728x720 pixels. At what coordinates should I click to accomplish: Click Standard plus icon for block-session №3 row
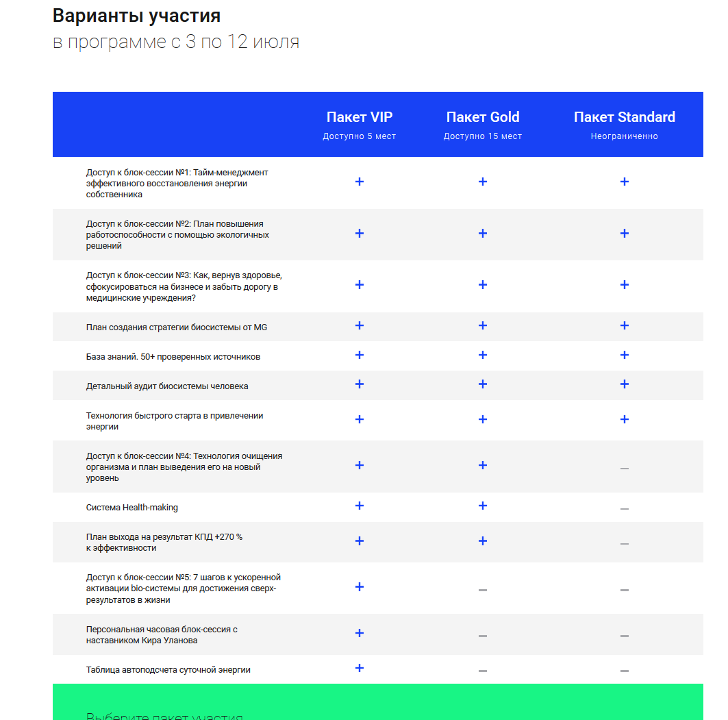624,285
